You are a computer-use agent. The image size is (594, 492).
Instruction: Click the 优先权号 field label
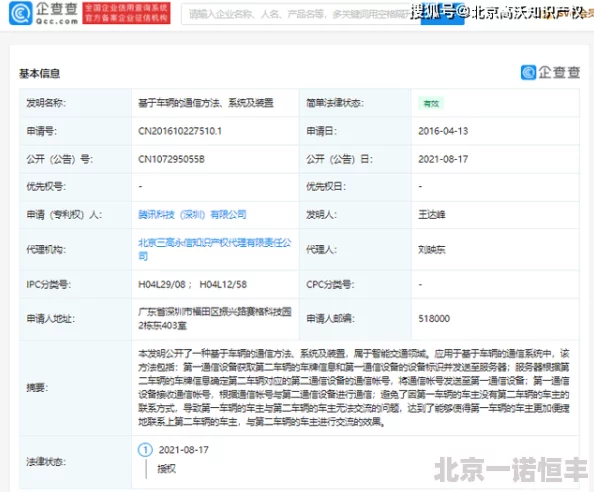tap(46, 187)
